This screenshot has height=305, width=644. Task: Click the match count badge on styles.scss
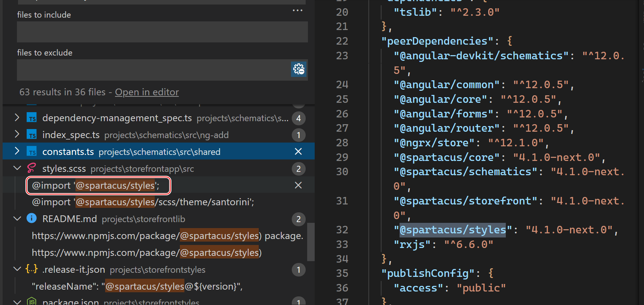pos(299,169)
